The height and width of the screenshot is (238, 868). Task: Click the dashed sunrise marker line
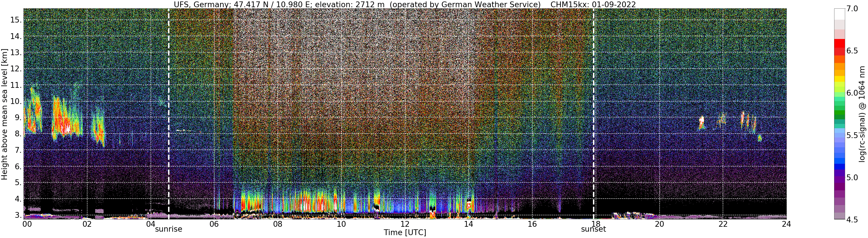(168, 114)
